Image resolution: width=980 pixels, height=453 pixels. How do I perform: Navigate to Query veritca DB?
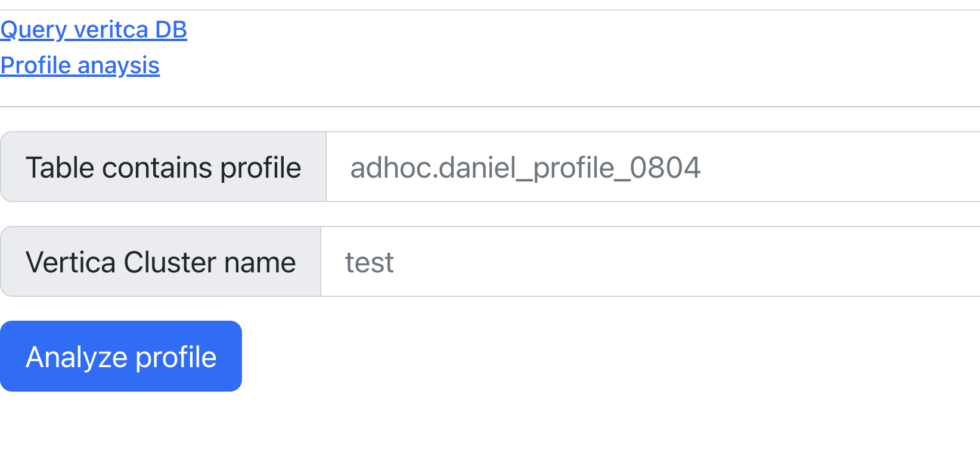94,29
